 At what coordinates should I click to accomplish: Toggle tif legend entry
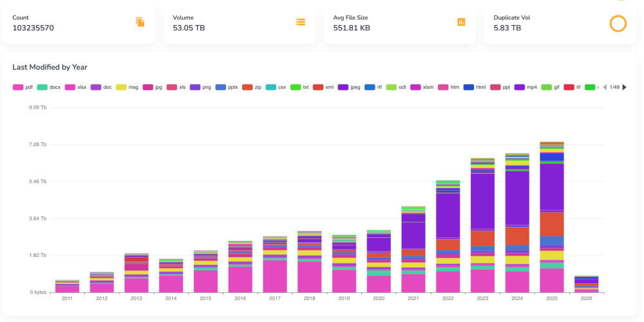click(573, 87)
